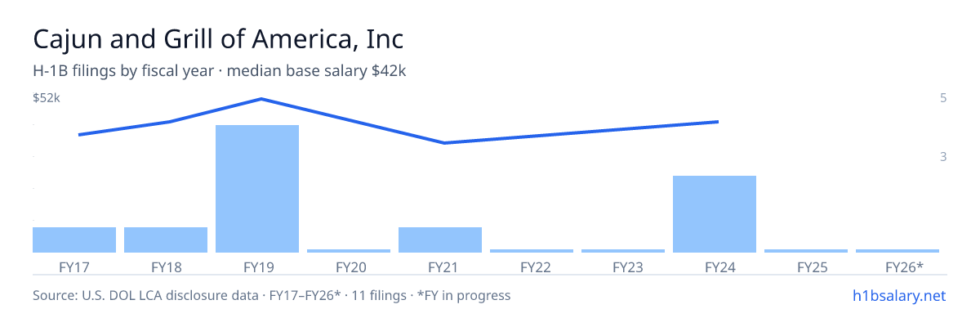This screenshot has width=980, height=327.
Task: Click the salary line end at FY24
Action: [717, 122]
